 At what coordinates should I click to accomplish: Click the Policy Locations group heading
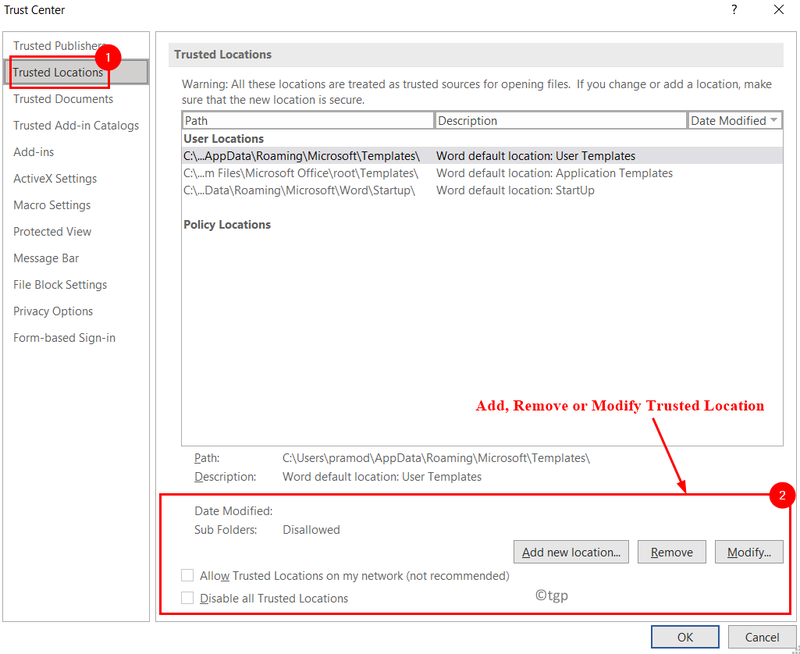point(227,224)
